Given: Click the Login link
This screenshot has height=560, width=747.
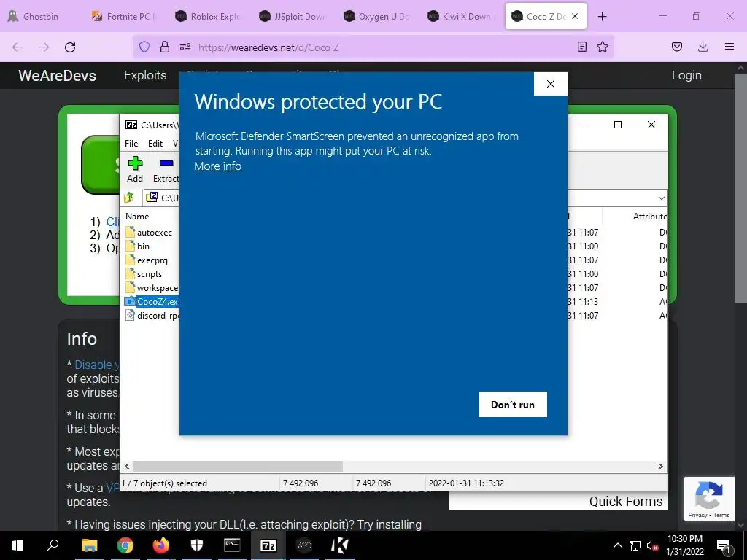Looking at the screenshot, I should 686,75.
